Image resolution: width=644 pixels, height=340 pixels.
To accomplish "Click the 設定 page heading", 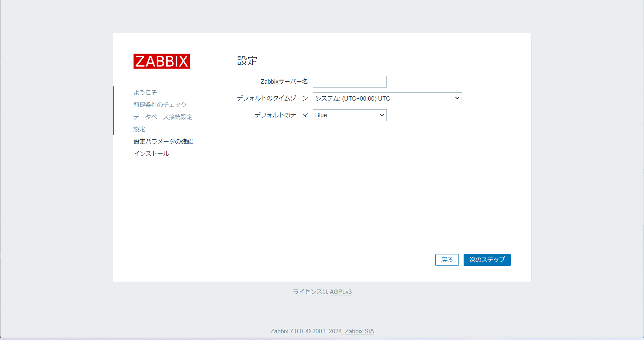I will [x=247, y=61].
